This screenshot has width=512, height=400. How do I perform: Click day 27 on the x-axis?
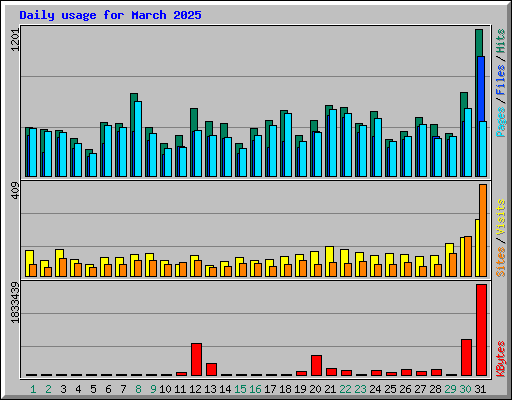420,389
